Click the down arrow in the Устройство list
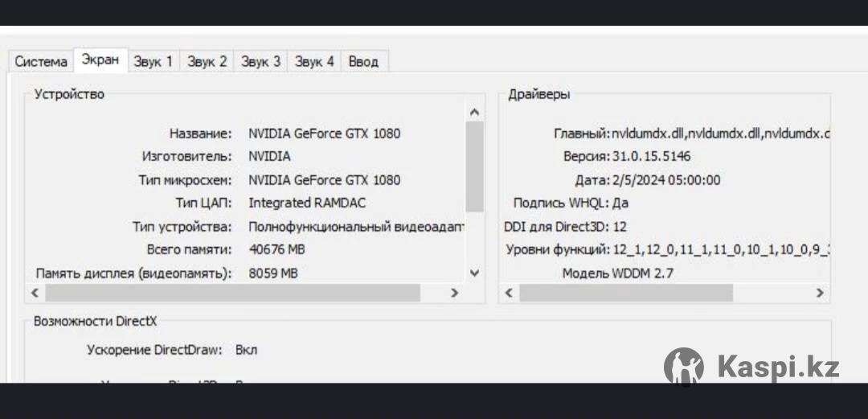The width and height of the screenshot is (868, 419). [474, 273]
